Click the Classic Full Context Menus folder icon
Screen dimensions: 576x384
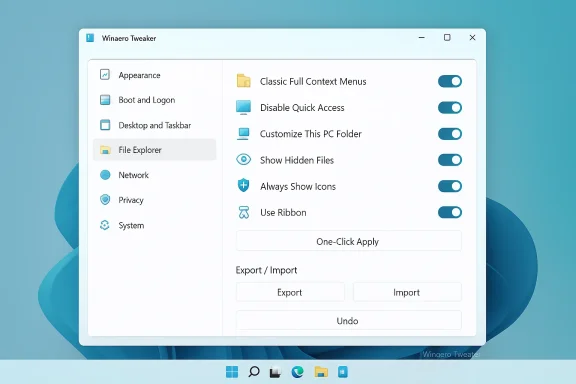point(244,81)
